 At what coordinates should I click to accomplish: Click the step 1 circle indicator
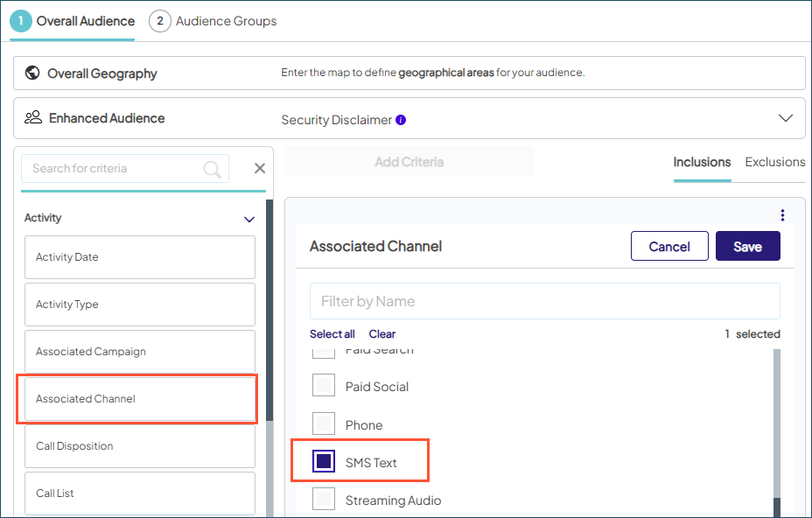[20, 20]
